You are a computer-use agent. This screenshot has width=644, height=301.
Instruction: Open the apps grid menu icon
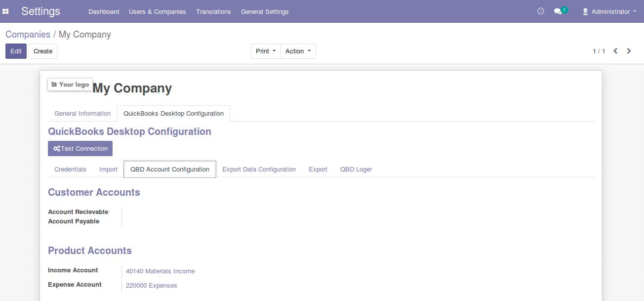coord(6,11)
